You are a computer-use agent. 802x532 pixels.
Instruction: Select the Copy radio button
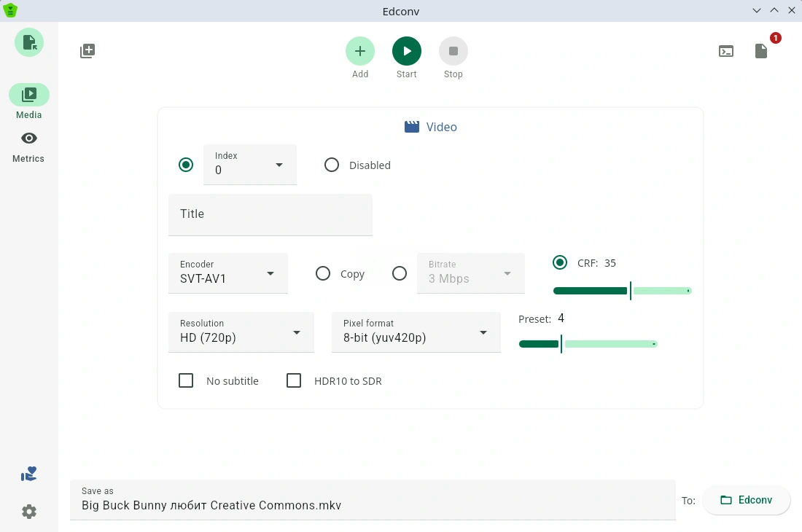pos(323,273)
